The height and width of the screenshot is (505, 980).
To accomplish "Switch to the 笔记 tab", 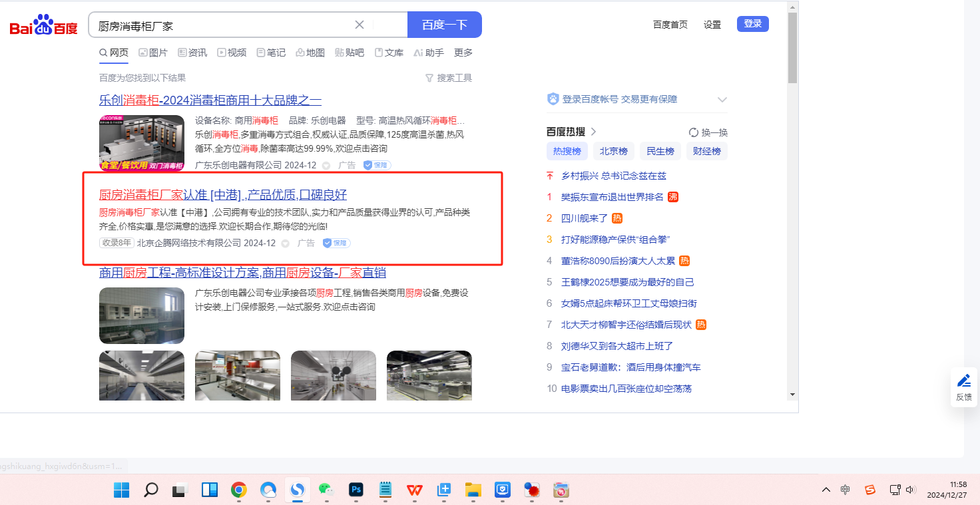I will point(271,53).
